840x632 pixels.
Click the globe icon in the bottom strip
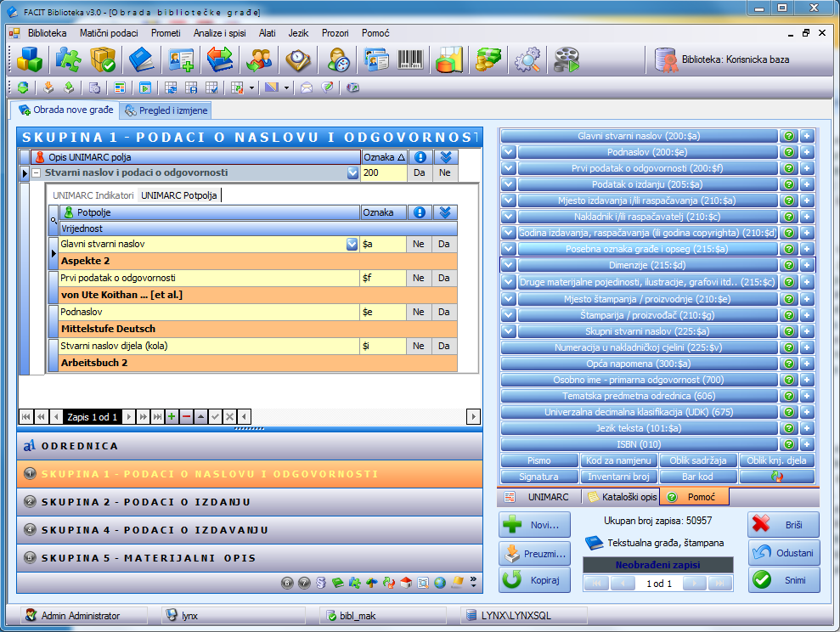click(440, 583)
